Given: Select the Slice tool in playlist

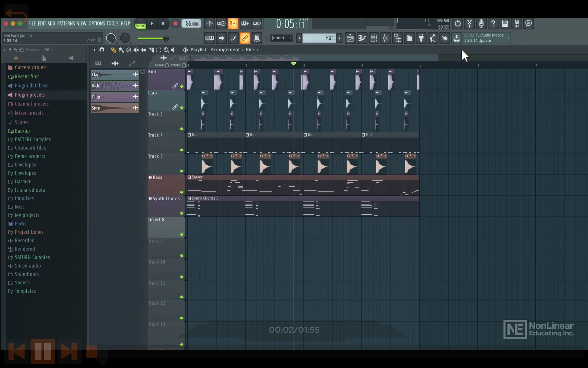Looking at the screenshot, I should [151, 50].
